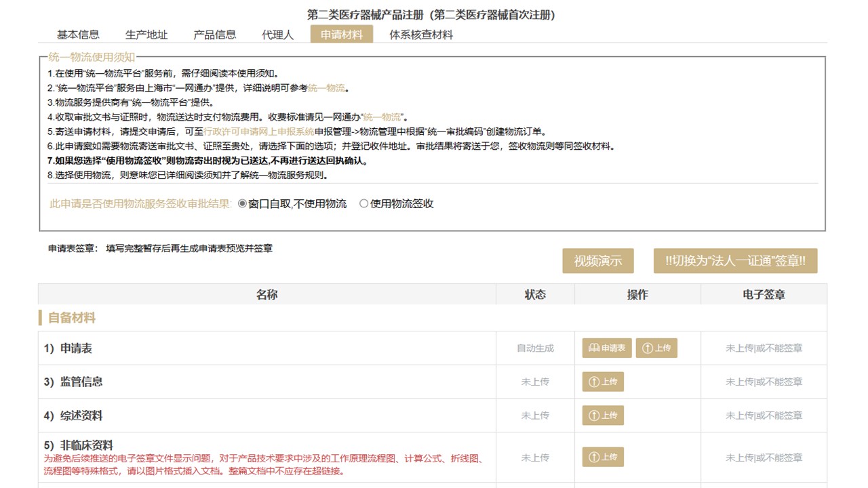Open 体系核查材料 tab
This screenshot has height=488, width=868.
pos(421,35)
